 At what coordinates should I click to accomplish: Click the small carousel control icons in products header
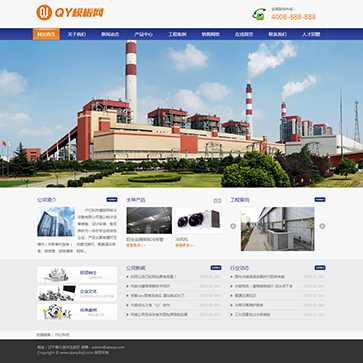coord(217,201)
